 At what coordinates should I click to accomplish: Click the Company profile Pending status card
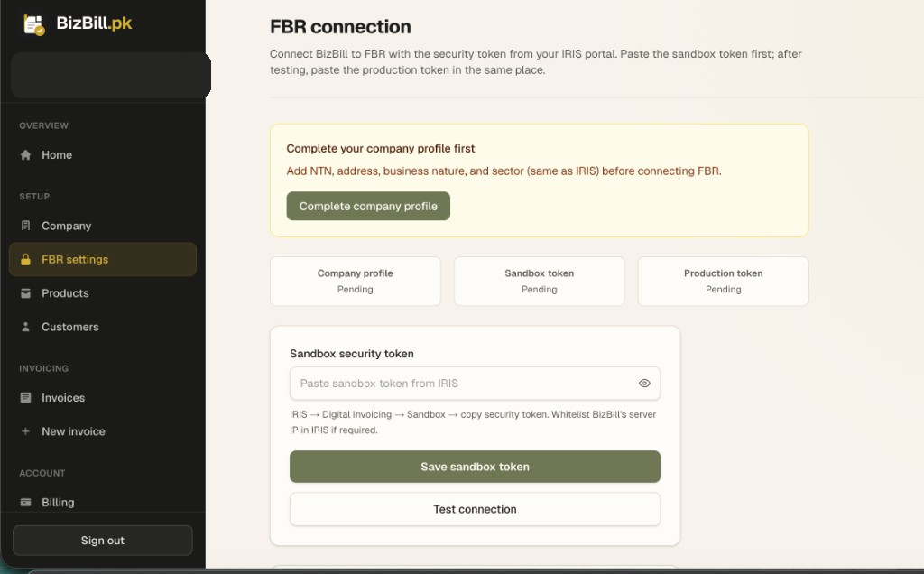[356, 281]
